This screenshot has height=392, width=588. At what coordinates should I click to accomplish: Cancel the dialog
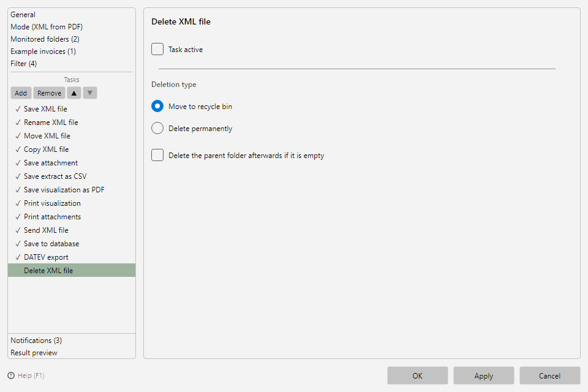tap(550, 375)
